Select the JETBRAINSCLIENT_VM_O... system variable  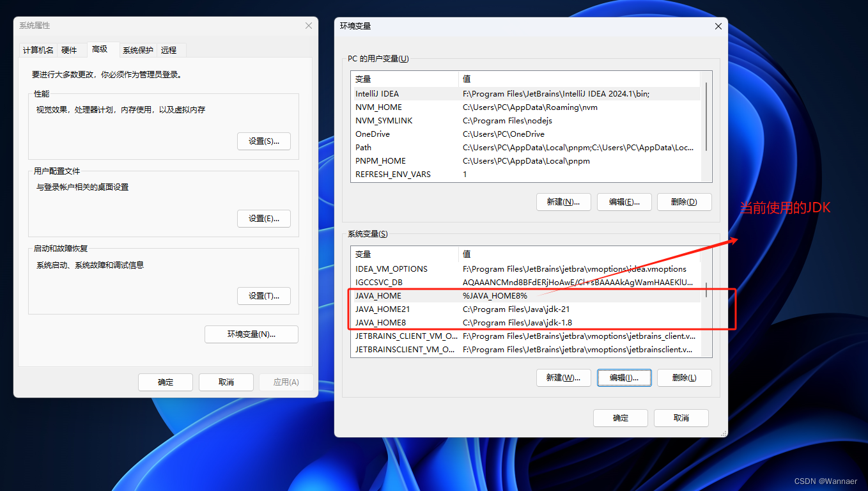pos(525,350)
